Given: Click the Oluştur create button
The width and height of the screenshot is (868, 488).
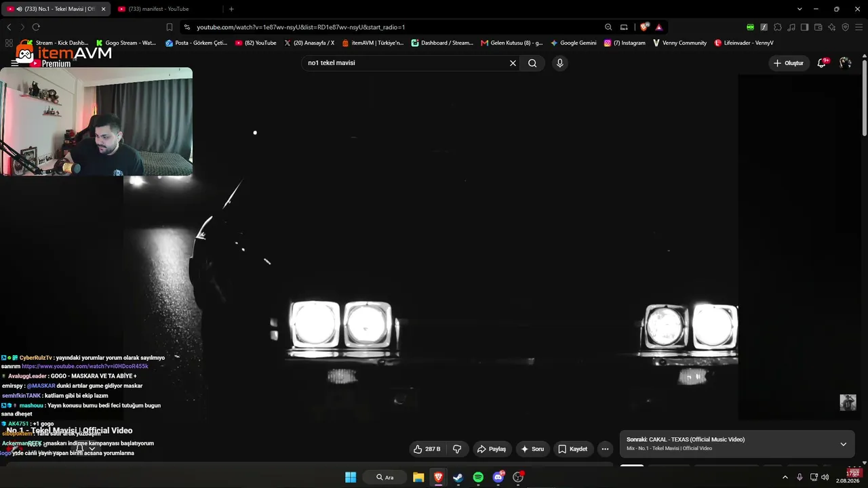Looking at the screenshot, I should pyautogui.click(x=789, y=63).
